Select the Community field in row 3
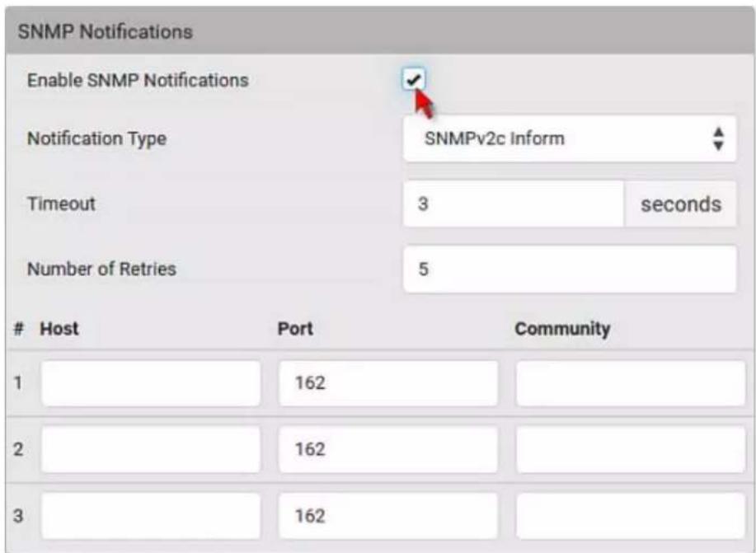 click(x=631, y=516)
